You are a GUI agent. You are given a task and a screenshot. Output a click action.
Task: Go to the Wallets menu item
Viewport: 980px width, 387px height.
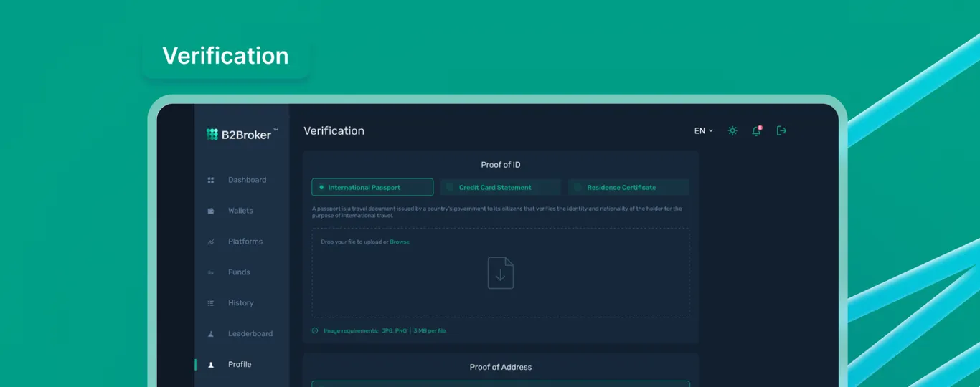point(240,211)
